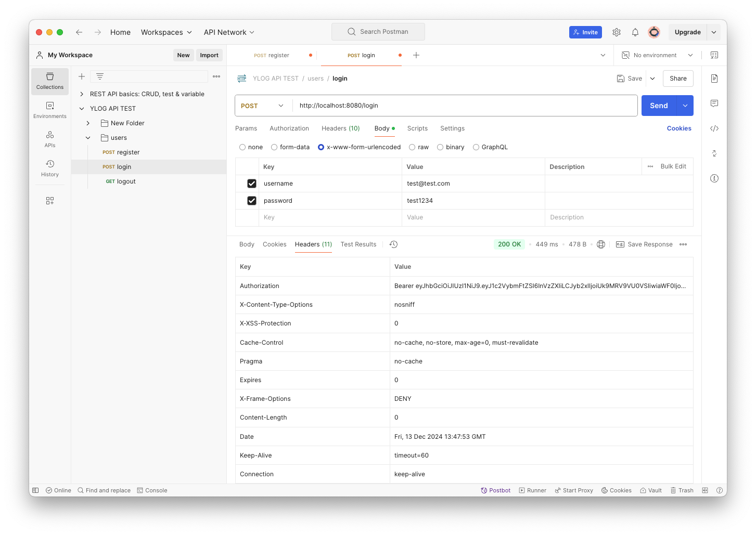Open the Send button dropdown arrow

(x=685, y=106)
